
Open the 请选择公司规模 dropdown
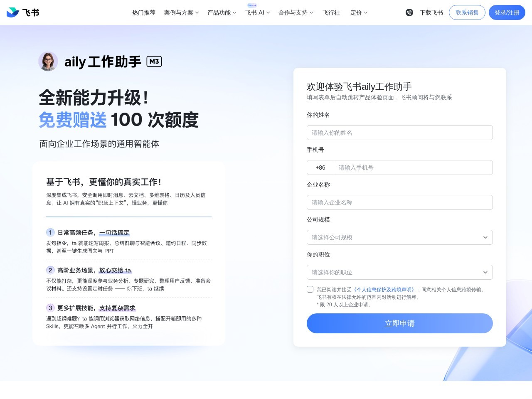pyautogui.click(x=400, y=237)
